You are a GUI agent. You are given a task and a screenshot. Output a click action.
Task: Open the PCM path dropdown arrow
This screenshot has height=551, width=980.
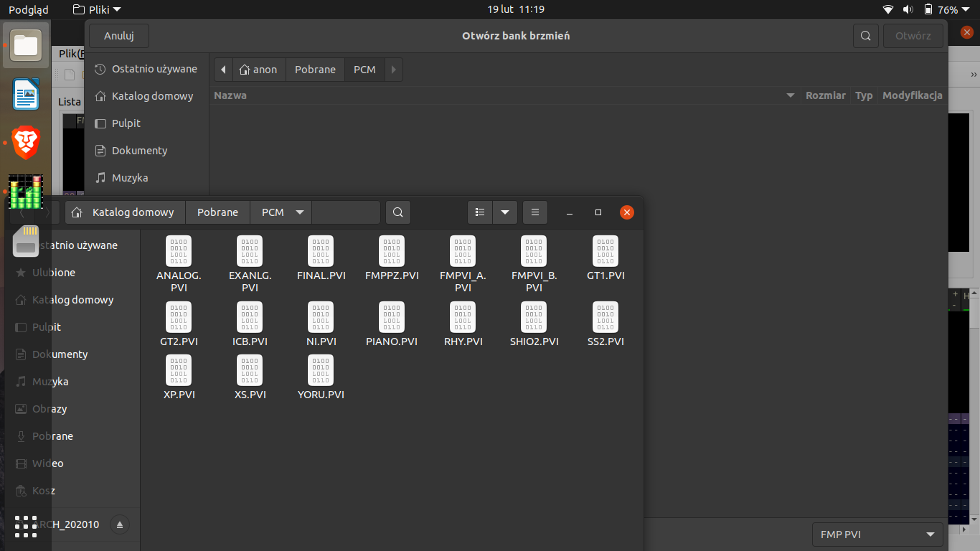tap(300, 212)
